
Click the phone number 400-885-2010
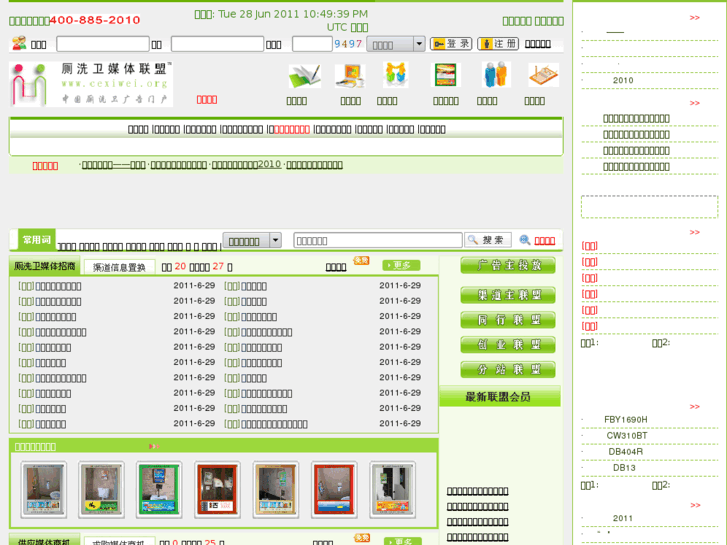(95, 20)
